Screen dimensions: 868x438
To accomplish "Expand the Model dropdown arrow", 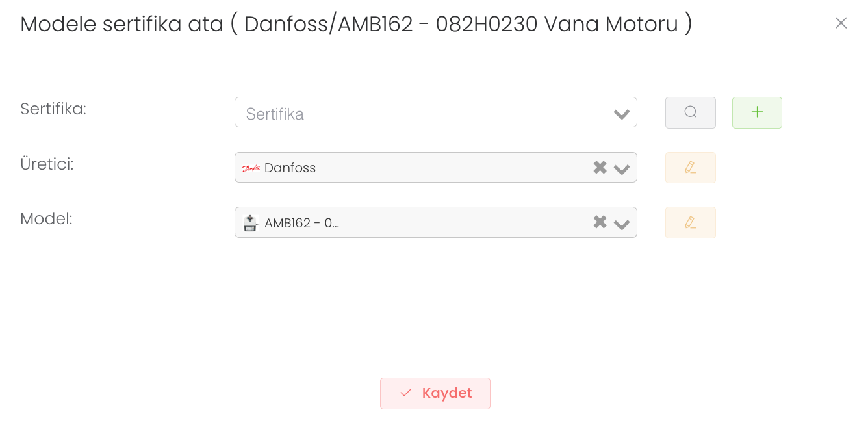I will click(x=622, y=224).
